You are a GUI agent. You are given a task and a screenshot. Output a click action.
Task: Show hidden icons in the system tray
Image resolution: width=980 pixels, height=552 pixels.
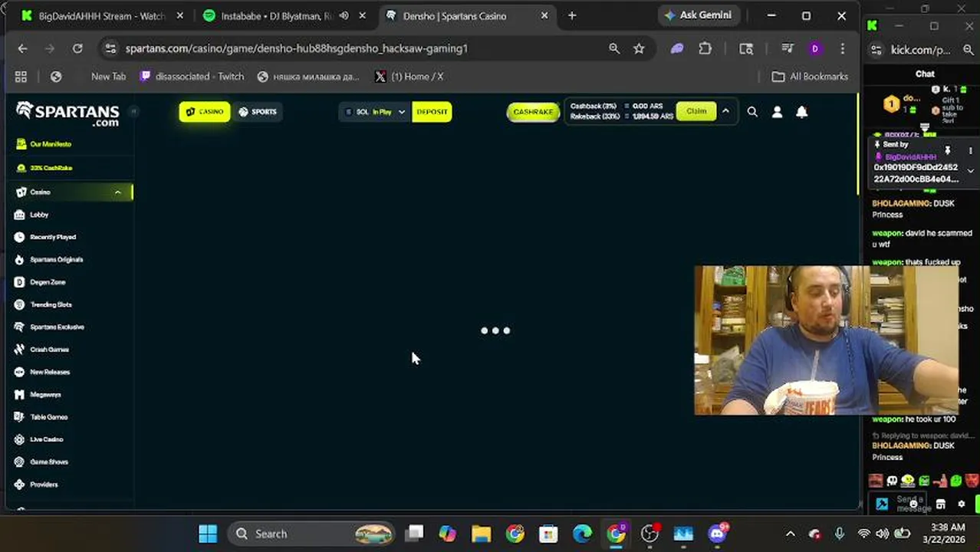791,534
